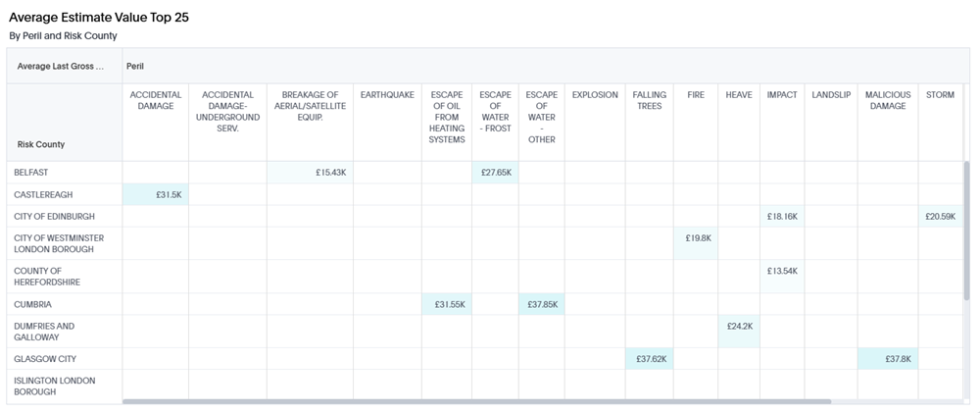
Task: Click the £19.8K Fire value cell
Action: pos(698,237)
